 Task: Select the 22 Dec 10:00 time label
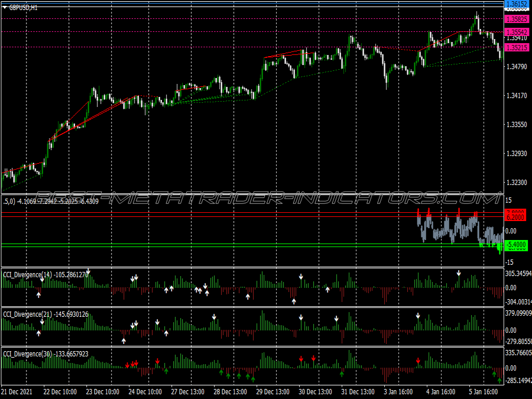60,392
